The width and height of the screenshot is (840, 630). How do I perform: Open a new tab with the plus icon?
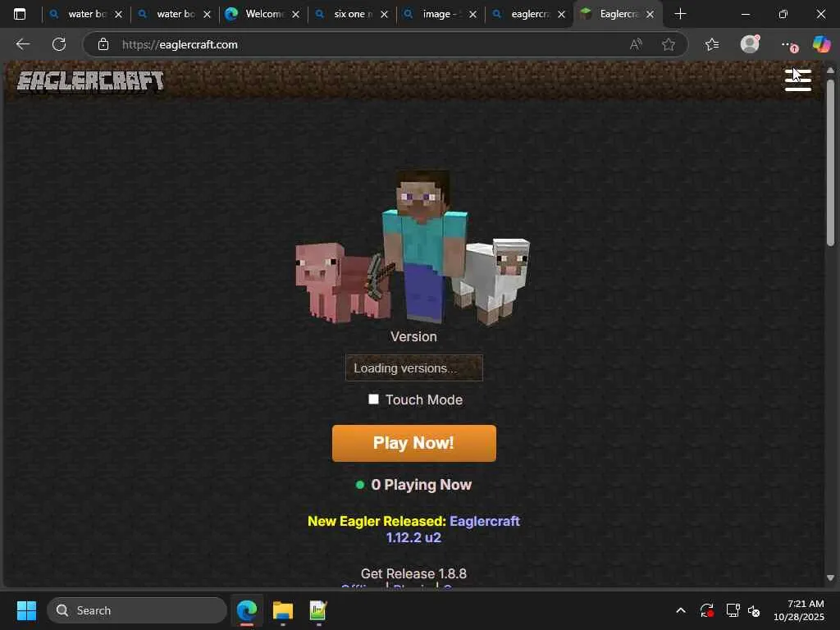680,14
